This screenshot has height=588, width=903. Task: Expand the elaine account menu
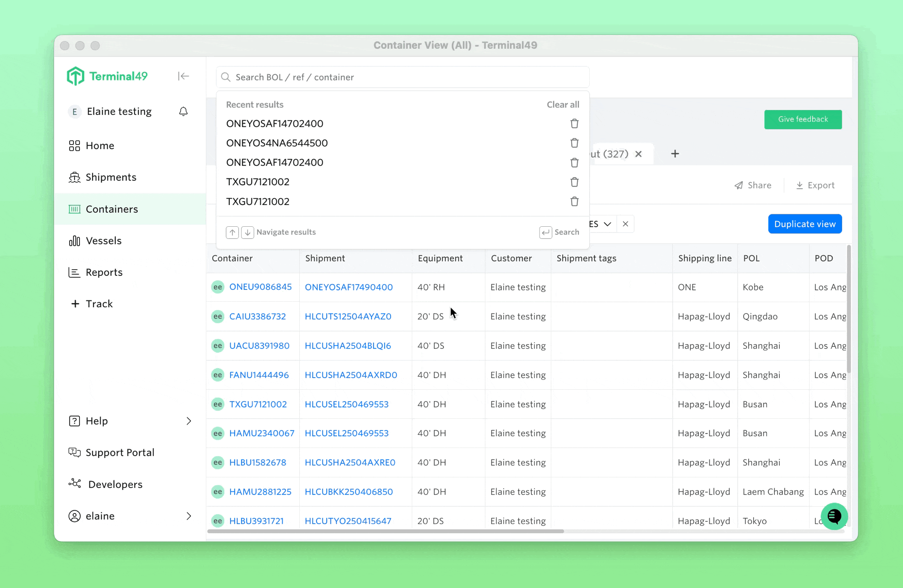(x=189, y=516)
